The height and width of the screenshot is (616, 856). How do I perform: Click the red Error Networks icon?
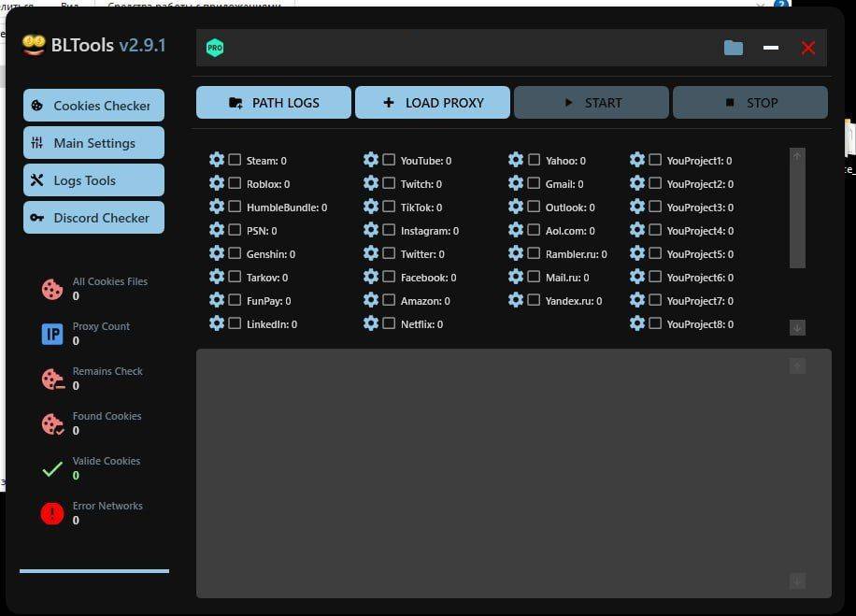click(x=52, y=513)
